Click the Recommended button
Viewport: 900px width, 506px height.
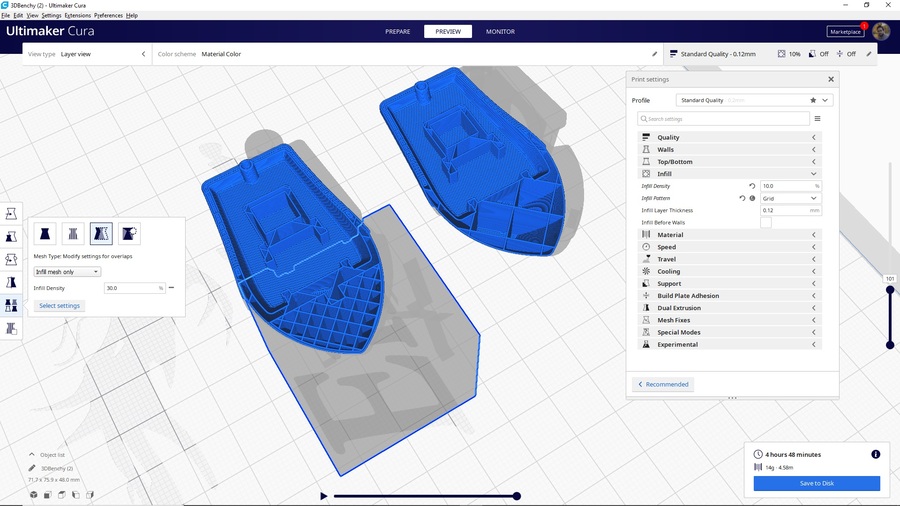663,384
